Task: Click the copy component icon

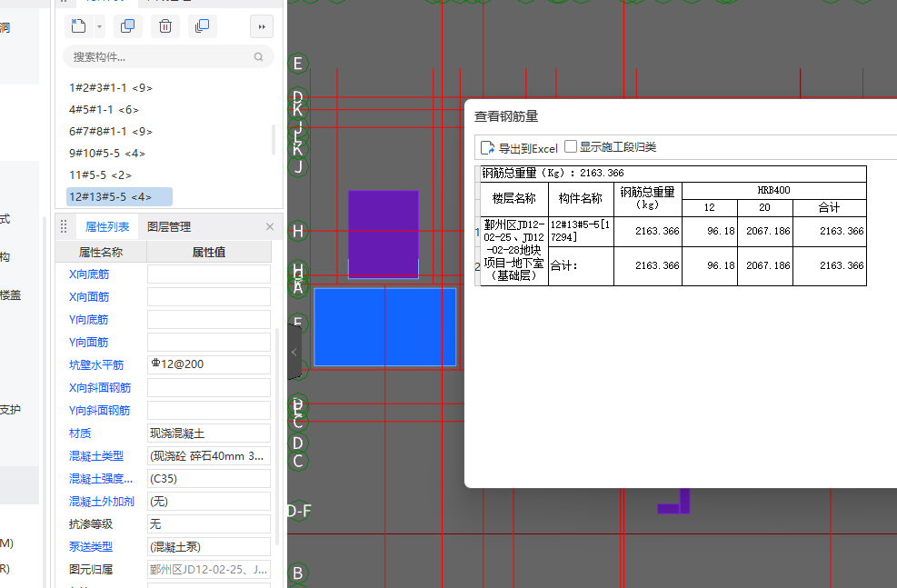Action: coord(127,26)
